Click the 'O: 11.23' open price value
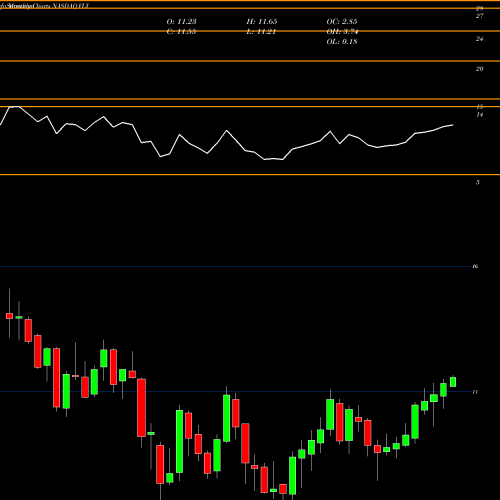Image resolution: width=500 pixels, height=500 pixels. click(x=181, y=22)
